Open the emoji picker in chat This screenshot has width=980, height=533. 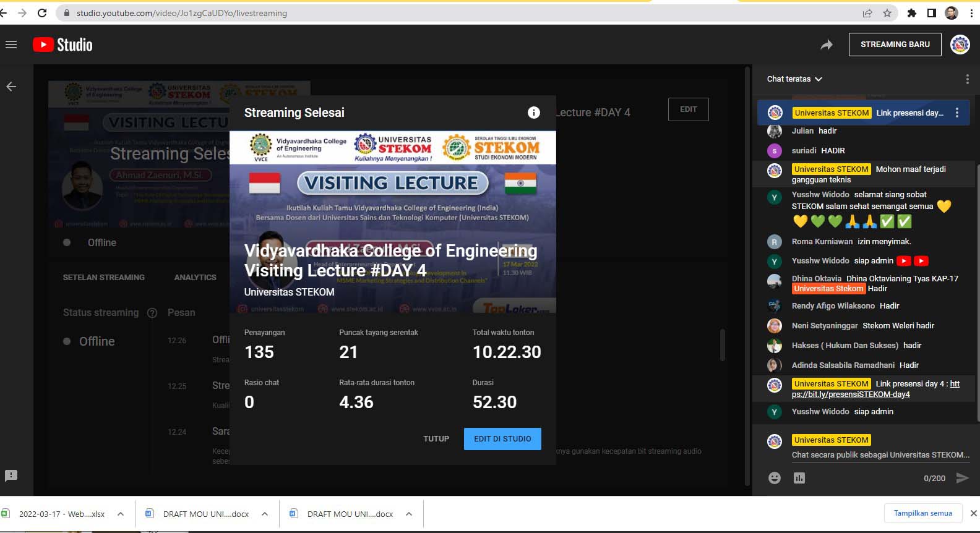coord(775,478)
